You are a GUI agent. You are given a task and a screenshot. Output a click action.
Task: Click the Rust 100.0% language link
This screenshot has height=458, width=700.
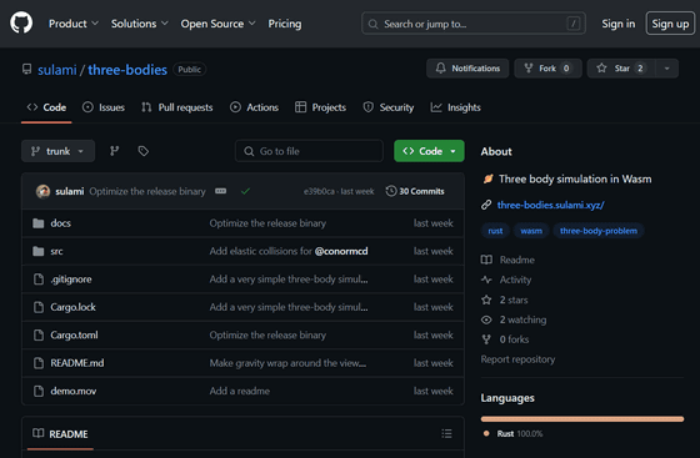[513, 434]
